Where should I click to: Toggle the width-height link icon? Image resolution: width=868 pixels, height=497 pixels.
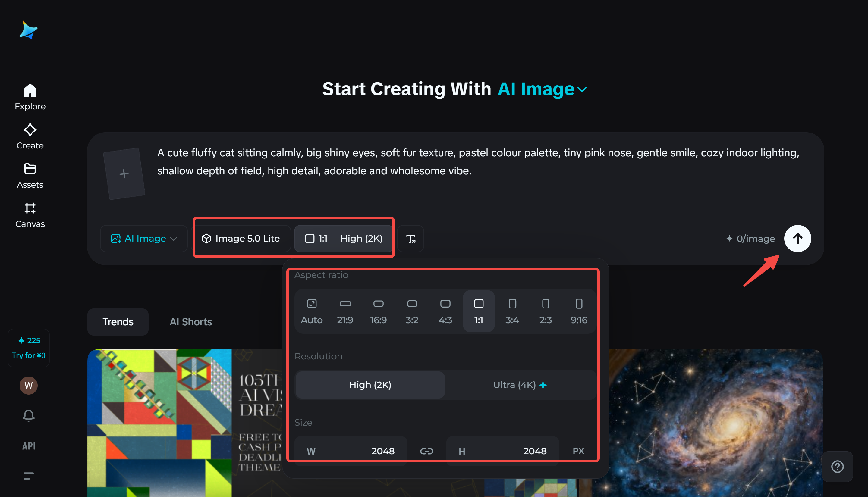tap(426, 451)
